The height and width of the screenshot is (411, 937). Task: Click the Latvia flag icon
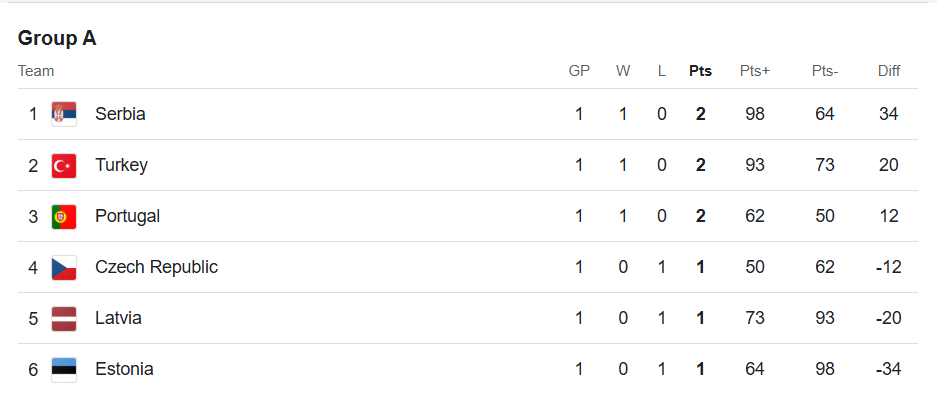coord(64,318)
